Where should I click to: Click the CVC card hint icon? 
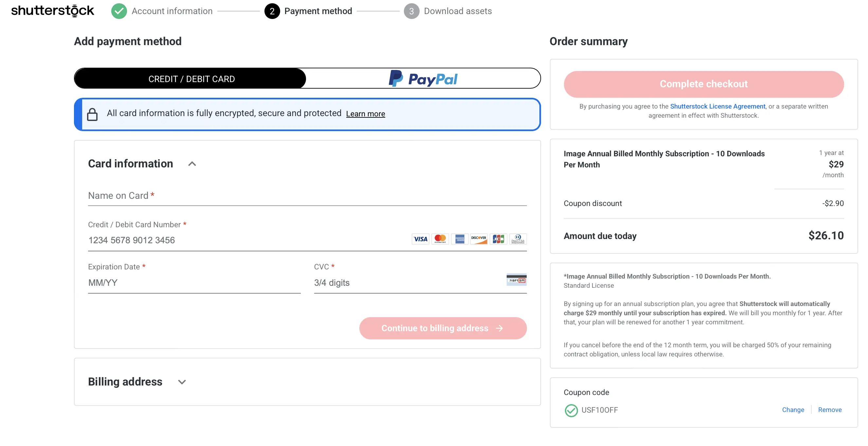[x=516, y=280]
